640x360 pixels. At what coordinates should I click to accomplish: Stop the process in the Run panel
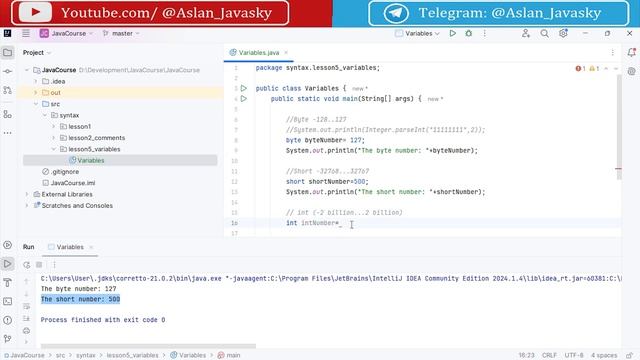pos(39,265)
